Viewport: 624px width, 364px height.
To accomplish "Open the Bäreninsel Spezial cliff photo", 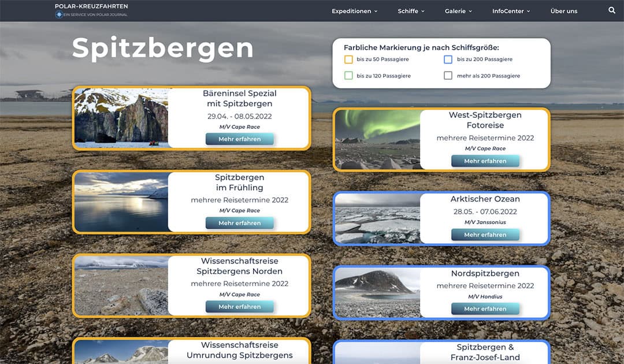I will pyautogui.click(x=121, y=118).
